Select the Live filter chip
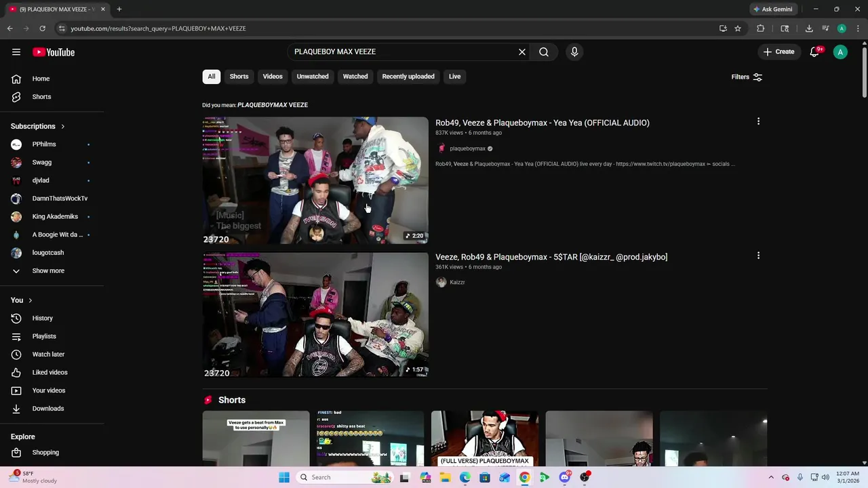The image size is (868, 488). coord(454,77)
